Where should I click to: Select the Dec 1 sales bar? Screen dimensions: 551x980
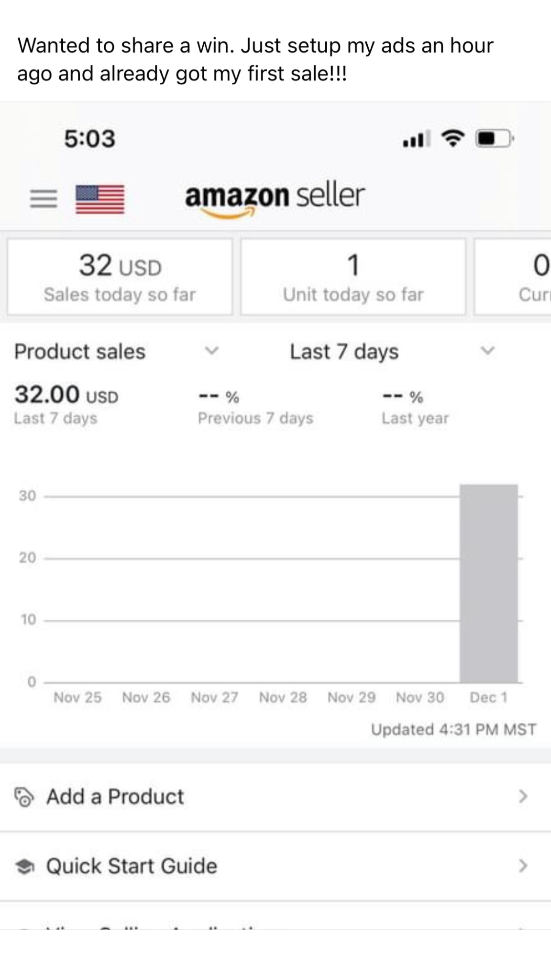[488, 584]
